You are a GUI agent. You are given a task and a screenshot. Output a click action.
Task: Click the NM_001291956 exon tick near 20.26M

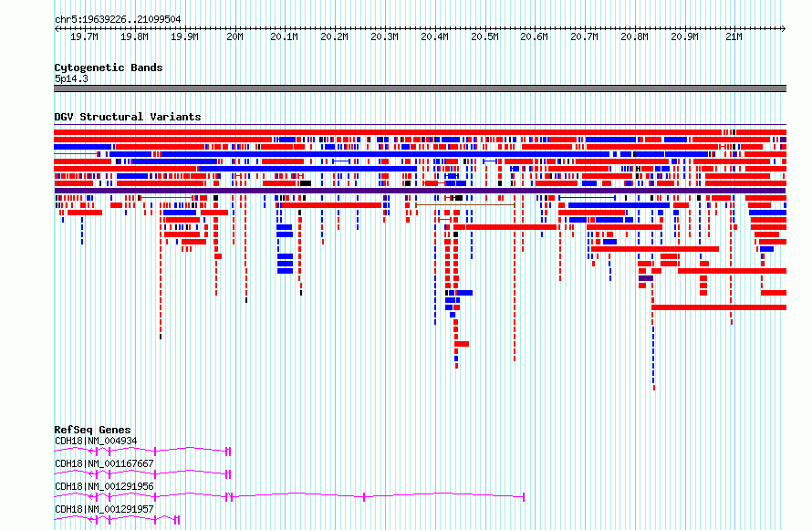point(364,497)
